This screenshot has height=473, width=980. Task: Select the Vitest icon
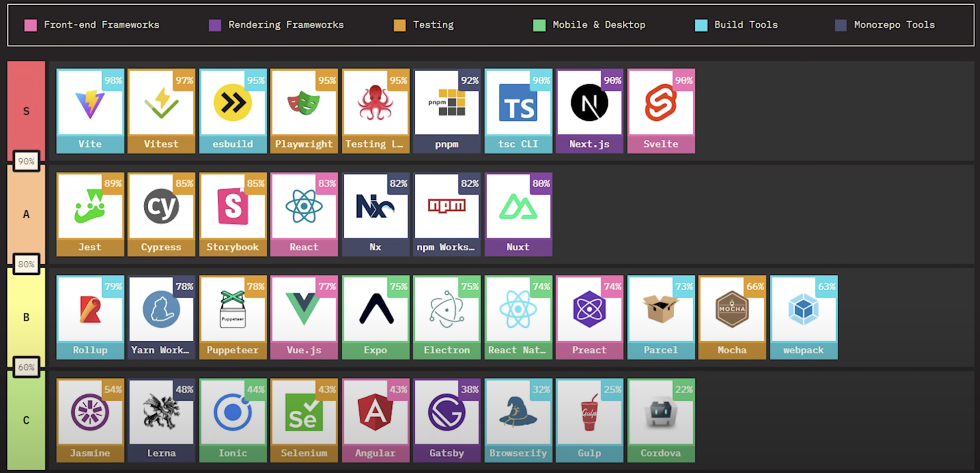(x=161, y=103)
